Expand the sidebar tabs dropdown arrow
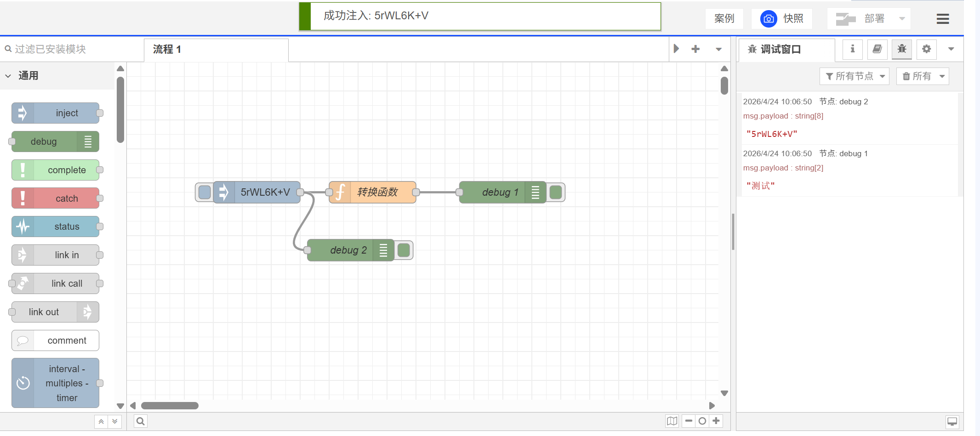The image size is (980, 436). tap(951, 49)
